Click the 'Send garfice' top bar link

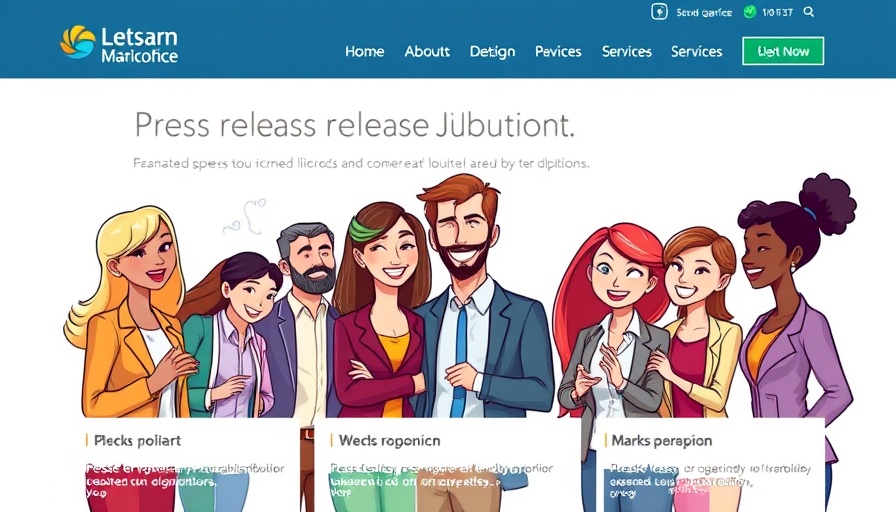point(704,13)
